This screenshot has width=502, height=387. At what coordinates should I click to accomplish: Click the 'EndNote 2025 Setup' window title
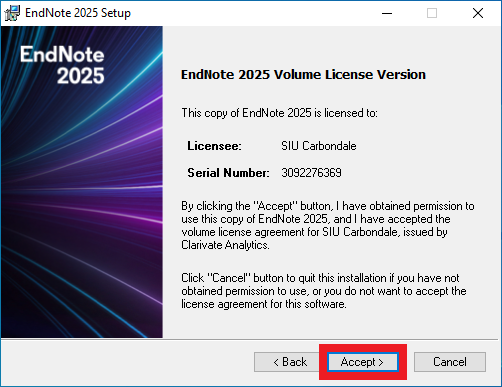click(x=78, y=13)
